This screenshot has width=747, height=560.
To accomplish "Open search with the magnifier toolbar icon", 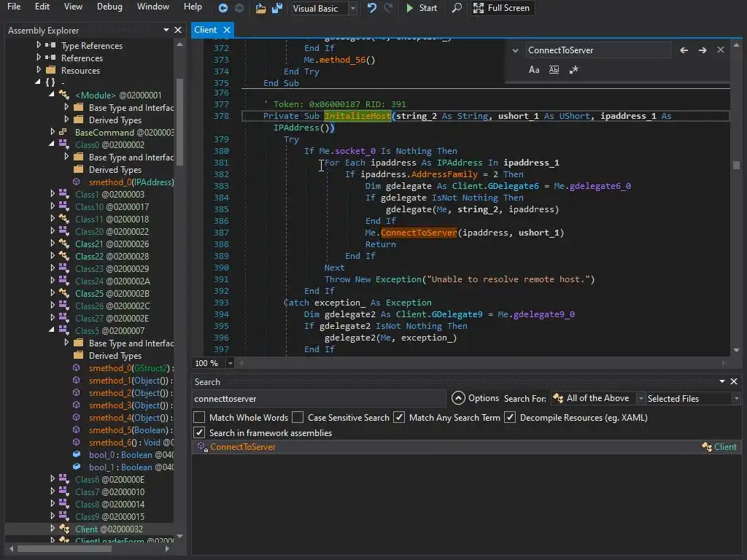I will point(457,8).
